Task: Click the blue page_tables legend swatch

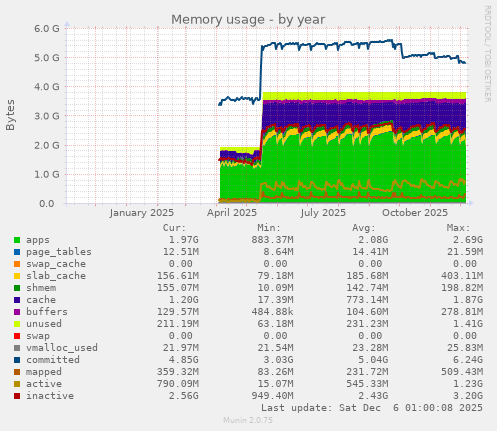Action: [x=17, y=252]
